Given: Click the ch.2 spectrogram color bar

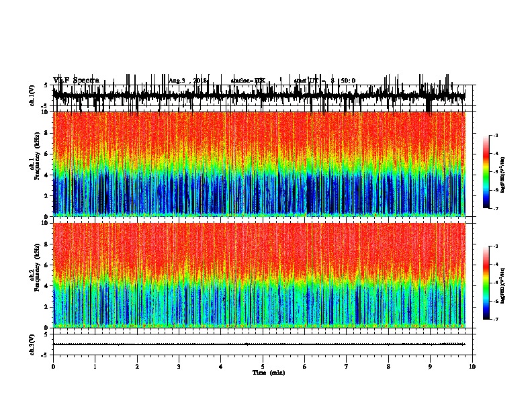Looking at the screenshot, I should click(x=486, y=283).
